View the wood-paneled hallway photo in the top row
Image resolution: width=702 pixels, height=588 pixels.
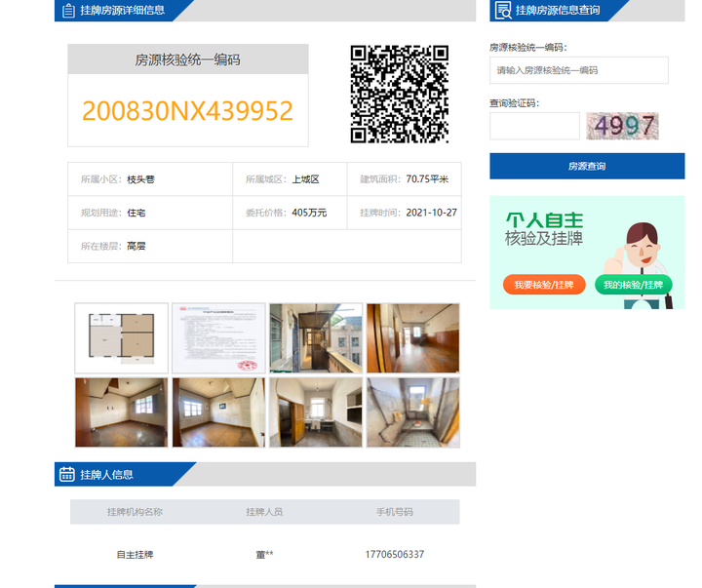tap(412, 338)
